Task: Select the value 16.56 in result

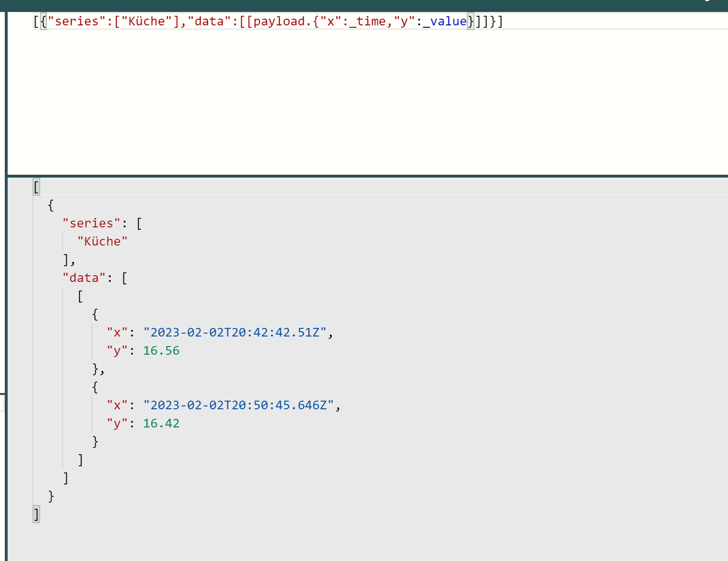Action: point(161,351)
